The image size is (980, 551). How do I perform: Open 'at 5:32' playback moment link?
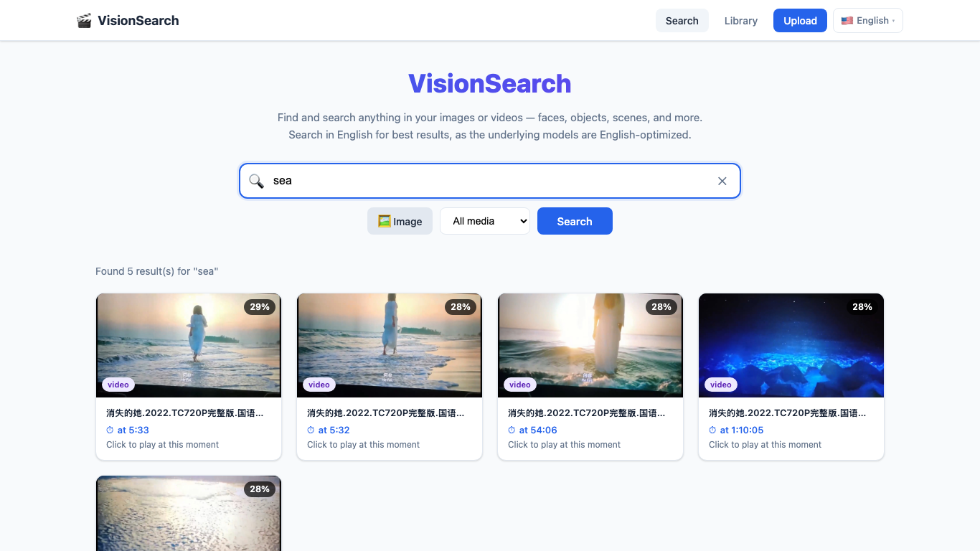(x=334, y=430)
